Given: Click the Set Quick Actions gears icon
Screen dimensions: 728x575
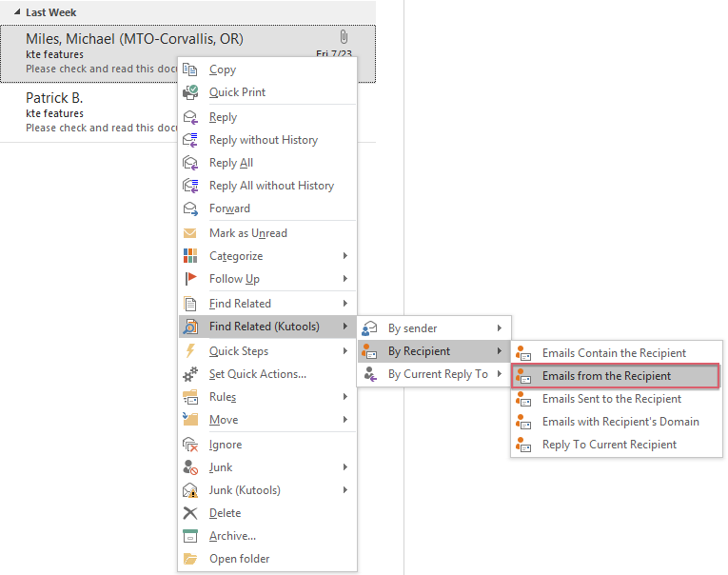Looking at the screenshot, I should [190, 374].
